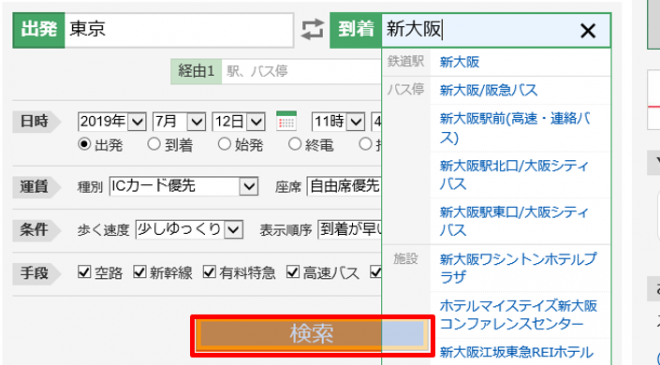
Task: Uncheck the 有料特急 checkbox
Action: (x=209, y=272)
